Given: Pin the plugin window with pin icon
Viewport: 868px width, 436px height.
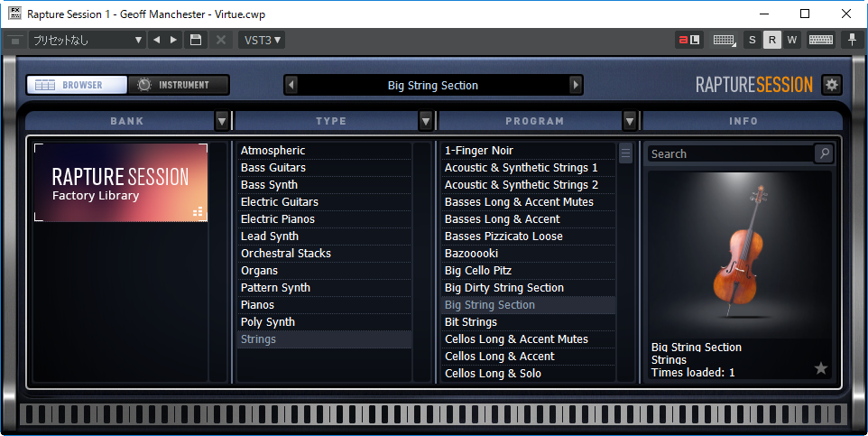Looking at the screenshot, I should (x=852, y=40).
